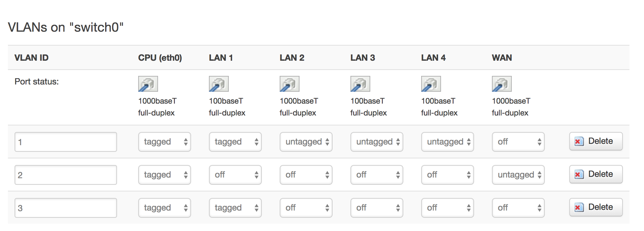Open LAN 2 dropdown for VLAN 1
This screenshot has height=231, width=644.
click(x=306, y=142)
